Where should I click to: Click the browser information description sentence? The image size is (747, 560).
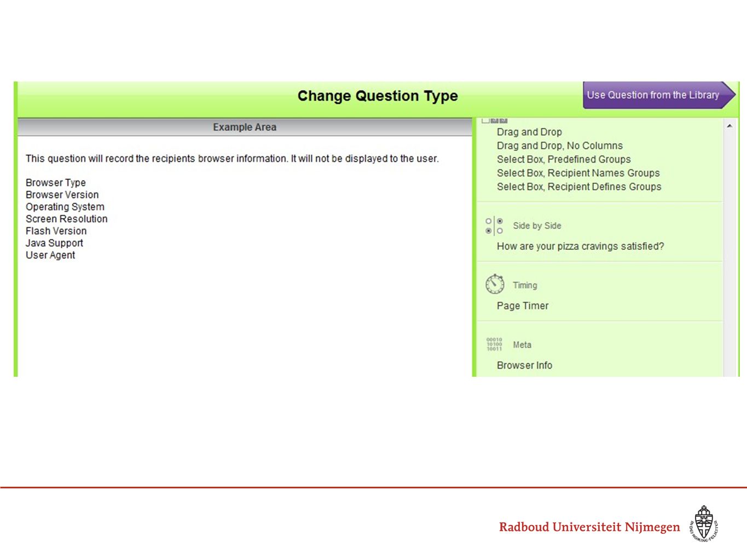pyautogui.click(x=232, y=159)
